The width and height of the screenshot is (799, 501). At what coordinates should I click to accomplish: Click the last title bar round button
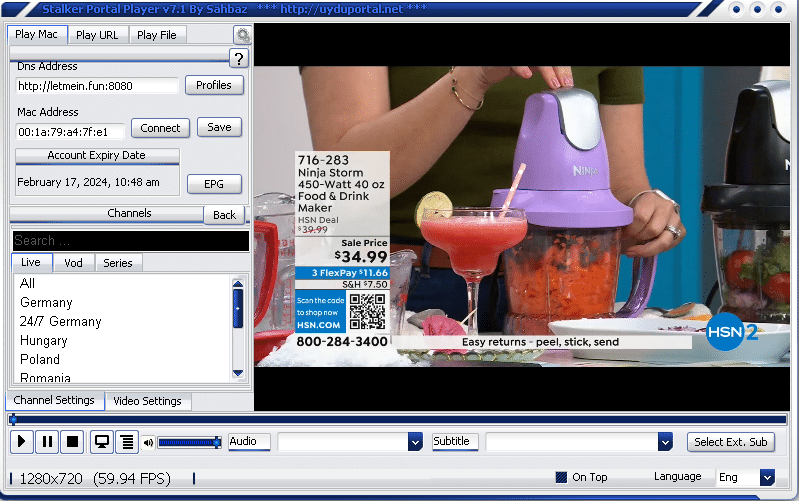coord(779,9)
